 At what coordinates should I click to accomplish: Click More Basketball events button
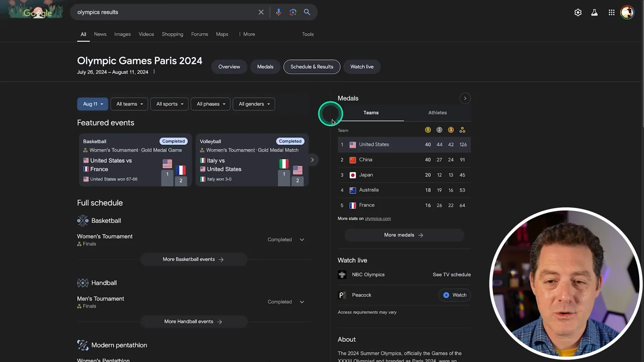(194, 259)
